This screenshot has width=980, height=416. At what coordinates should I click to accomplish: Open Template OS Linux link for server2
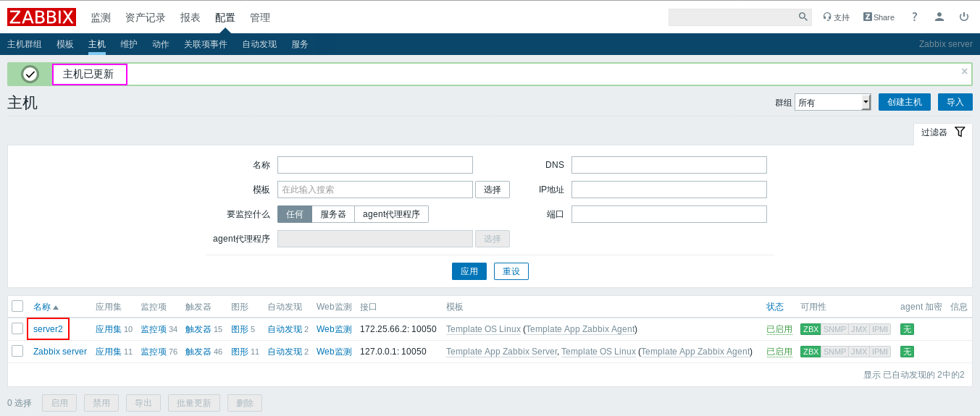(483, 329)
